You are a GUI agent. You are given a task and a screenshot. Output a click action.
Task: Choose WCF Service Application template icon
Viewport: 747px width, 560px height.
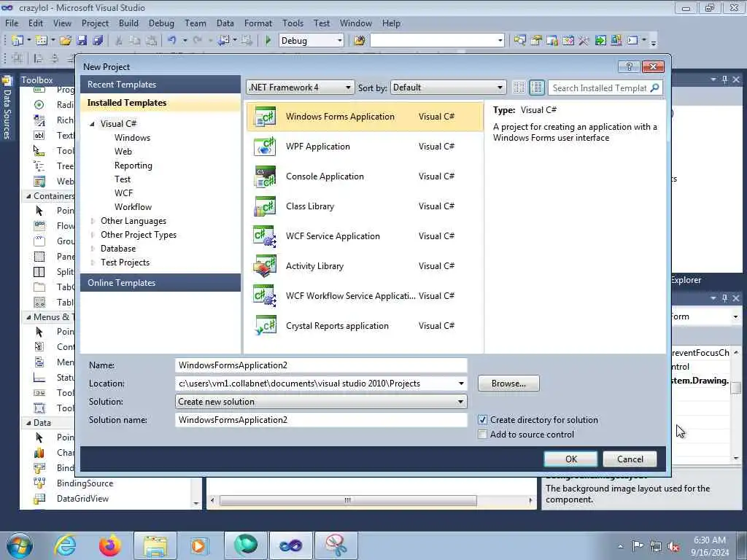(265, 237)
